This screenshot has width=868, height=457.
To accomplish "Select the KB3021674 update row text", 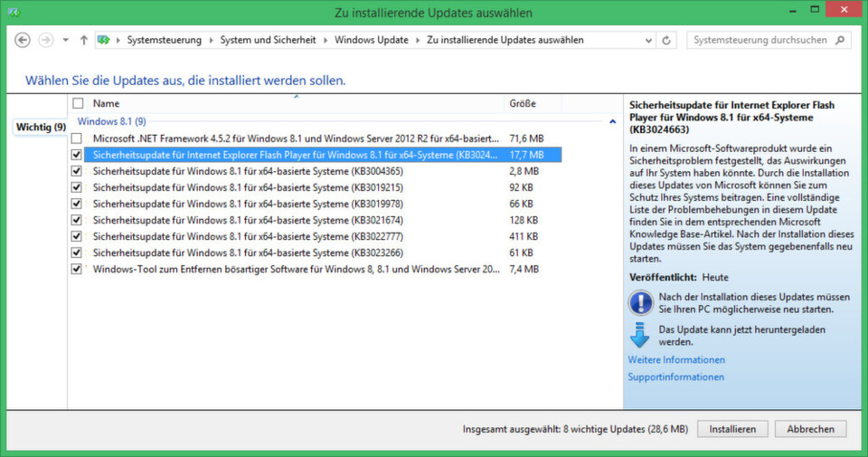I will coord(248,220).
